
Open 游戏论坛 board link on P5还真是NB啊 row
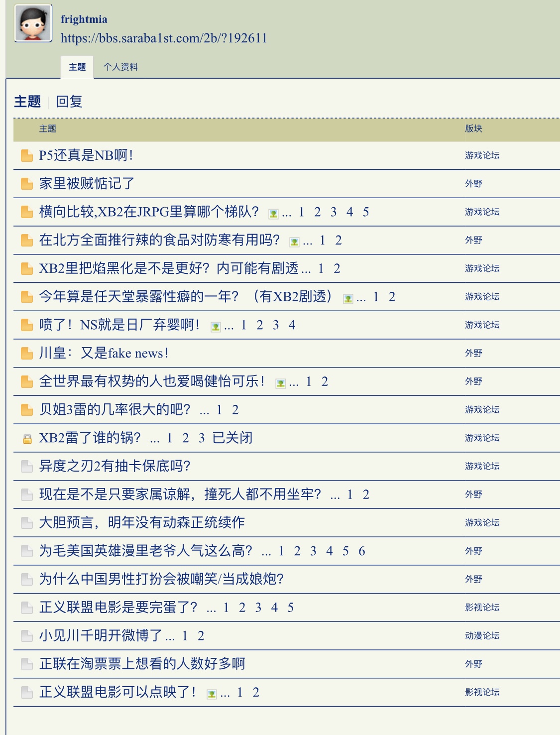[482, 155]
